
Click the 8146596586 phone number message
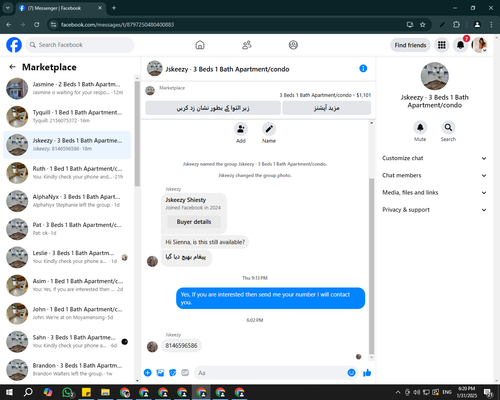click(181, 346)
